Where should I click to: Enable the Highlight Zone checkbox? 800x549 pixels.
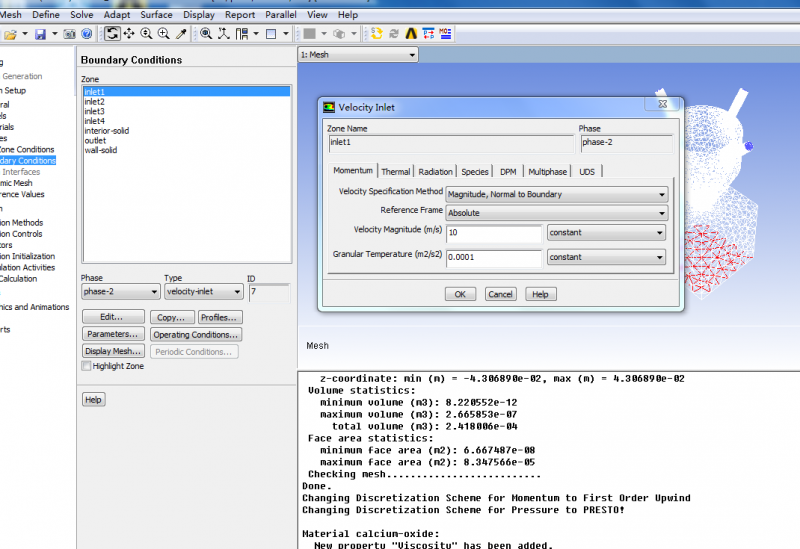pos(86,367)
